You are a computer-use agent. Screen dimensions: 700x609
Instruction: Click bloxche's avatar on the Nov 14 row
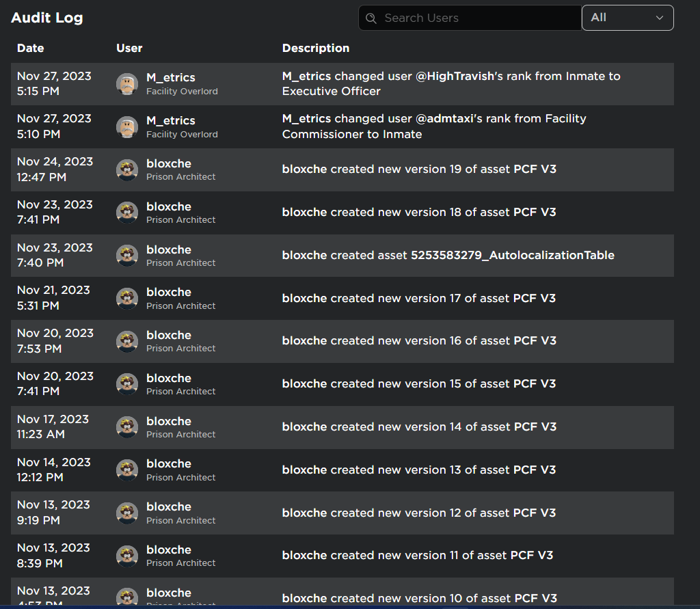(126, 470)
